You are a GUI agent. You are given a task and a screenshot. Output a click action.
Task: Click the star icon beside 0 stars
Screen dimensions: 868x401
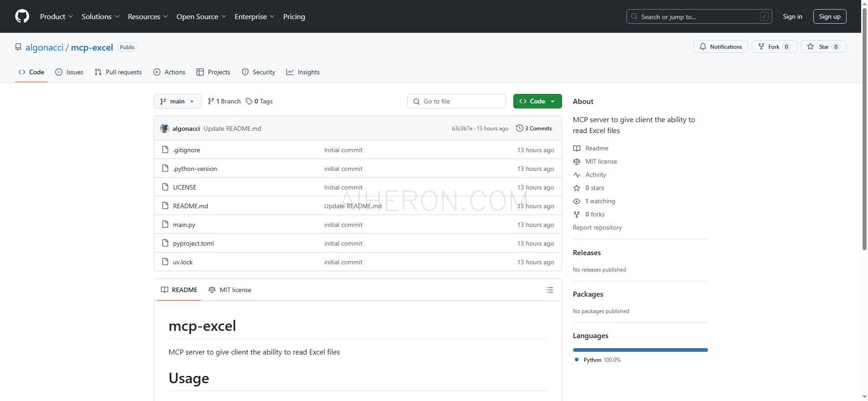point(577,188)
